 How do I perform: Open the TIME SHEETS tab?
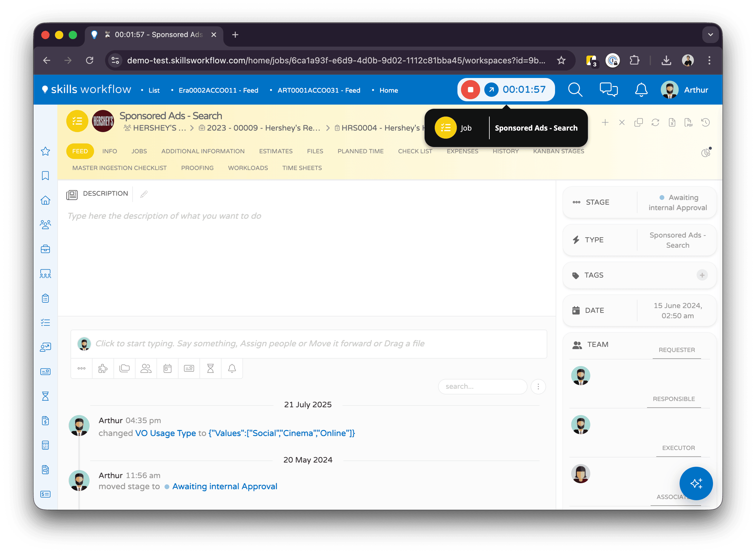302,168
